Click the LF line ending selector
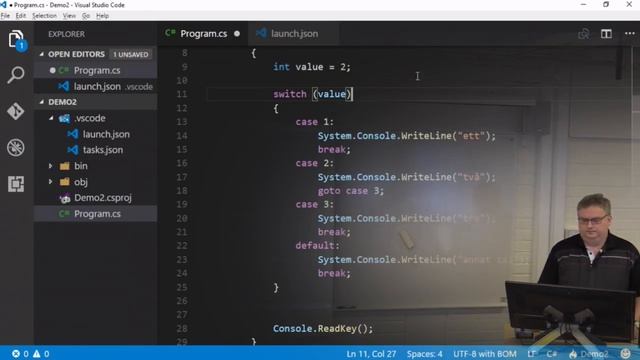Viewport: 640px width, 360px height. [531, 354]
